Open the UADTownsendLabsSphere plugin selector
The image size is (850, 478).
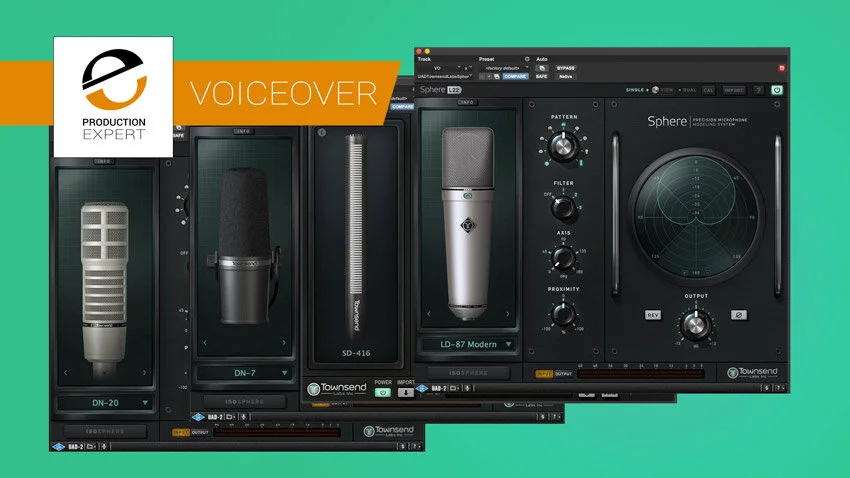[445, 76]
